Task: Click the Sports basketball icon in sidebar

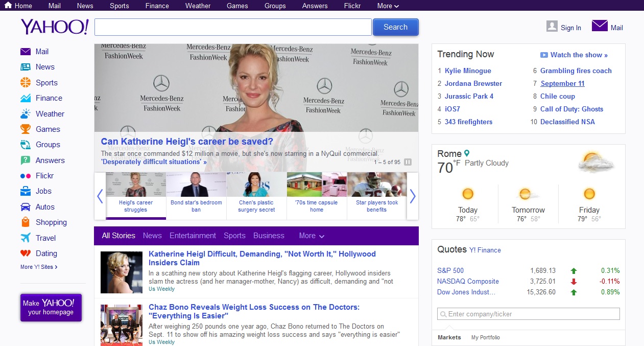Action: pyautogui.click(x=26, y=82)
